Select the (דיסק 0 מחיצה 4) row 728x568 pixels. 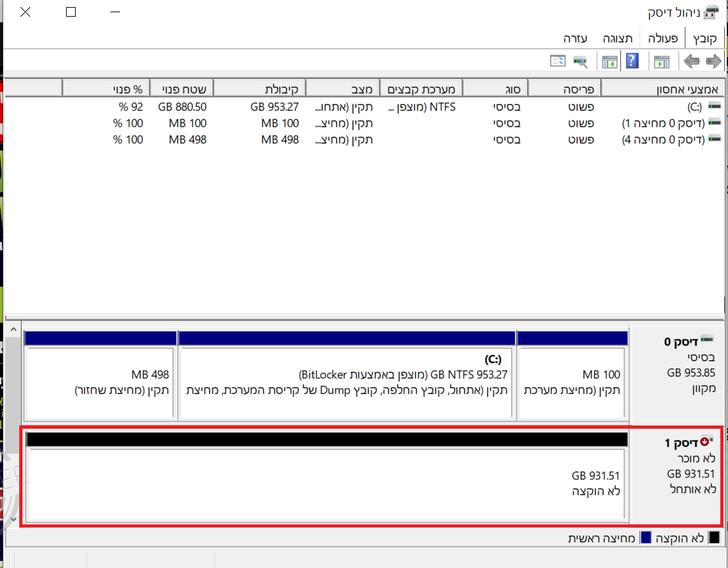[x=364, y=139]
